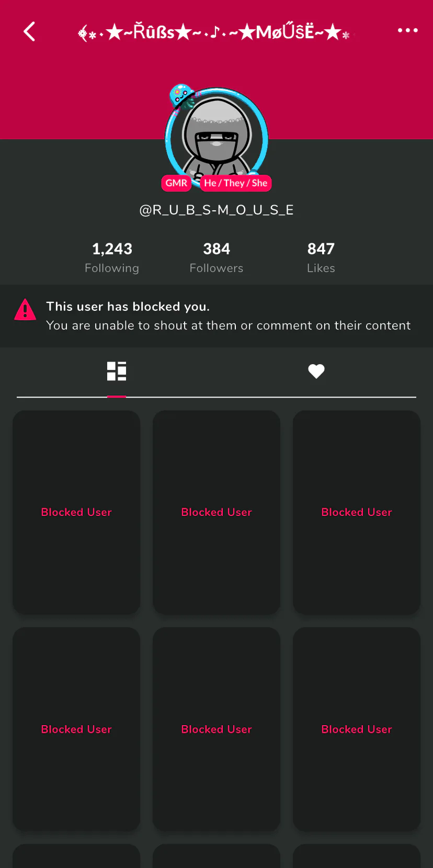Open right Blocked User tile in second row
This screenshot has height=868, width=433.
[357, 729]
